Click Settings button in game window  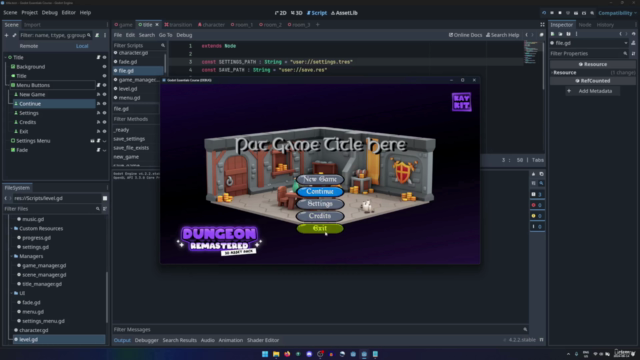(320, 204)
